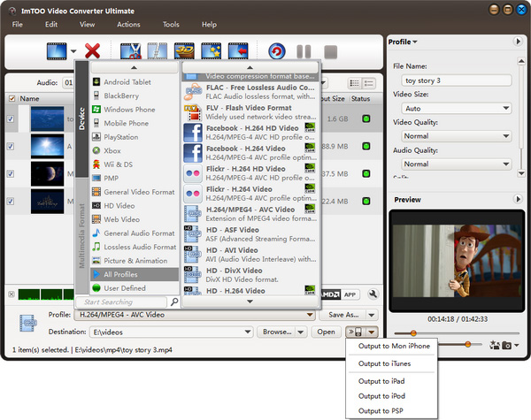Image resolution: width=531 pixels, height=420 pixels.
Task: Uncheck the fourth file row checkbox
Action: (11, 201)
